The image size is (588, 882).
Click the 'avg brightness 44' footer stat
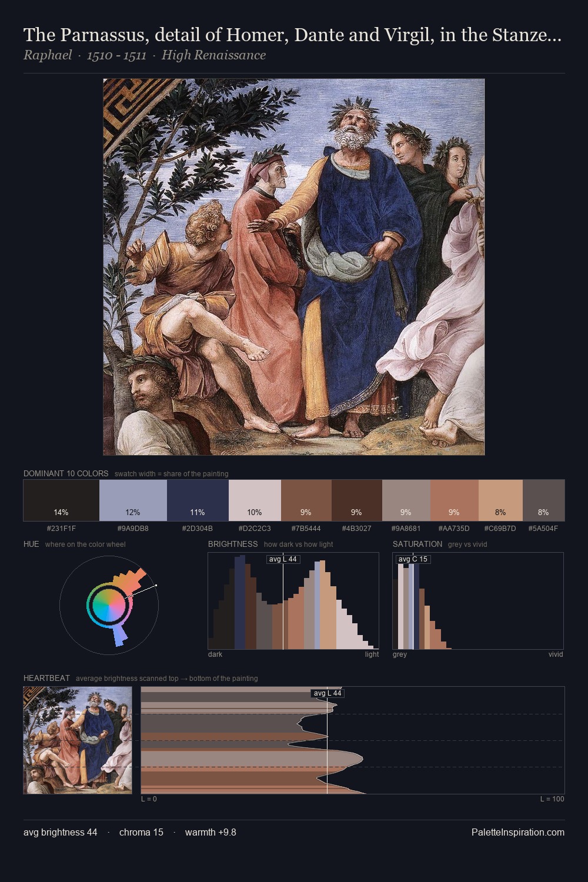click(61, 832)
